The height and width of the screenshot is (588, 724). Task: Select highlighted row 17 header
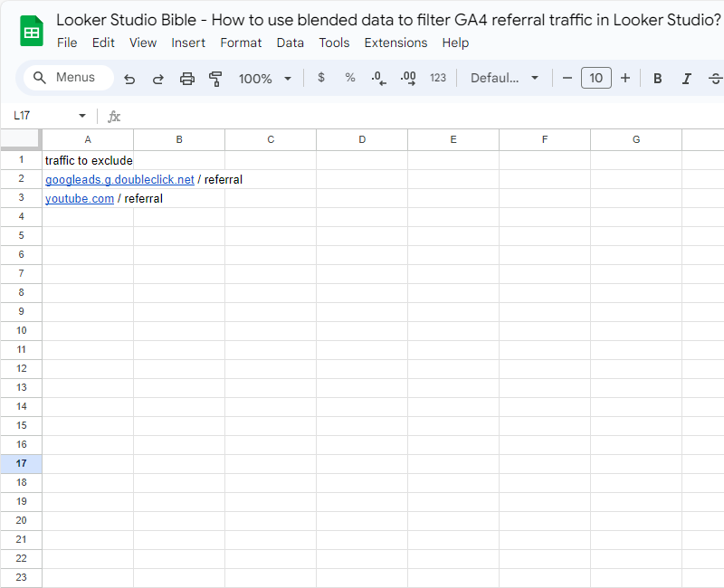tap(21, 463)
